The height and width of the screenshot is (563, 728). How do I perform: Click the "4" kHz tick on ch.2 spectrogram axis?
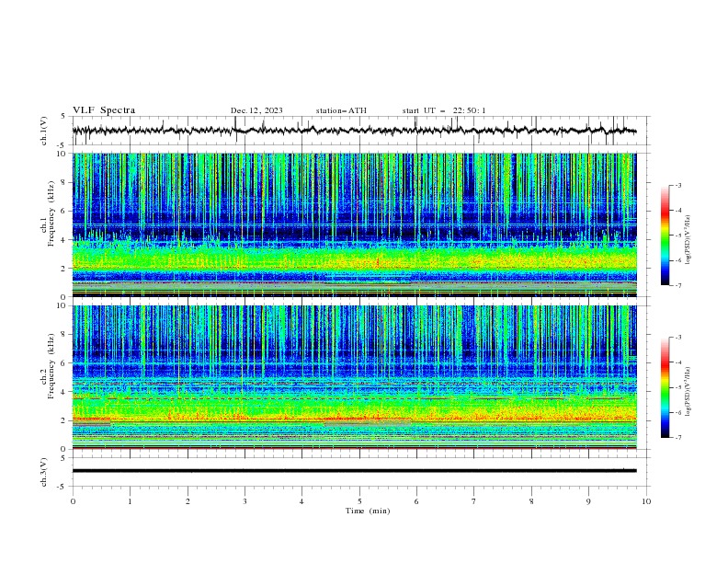65,392
